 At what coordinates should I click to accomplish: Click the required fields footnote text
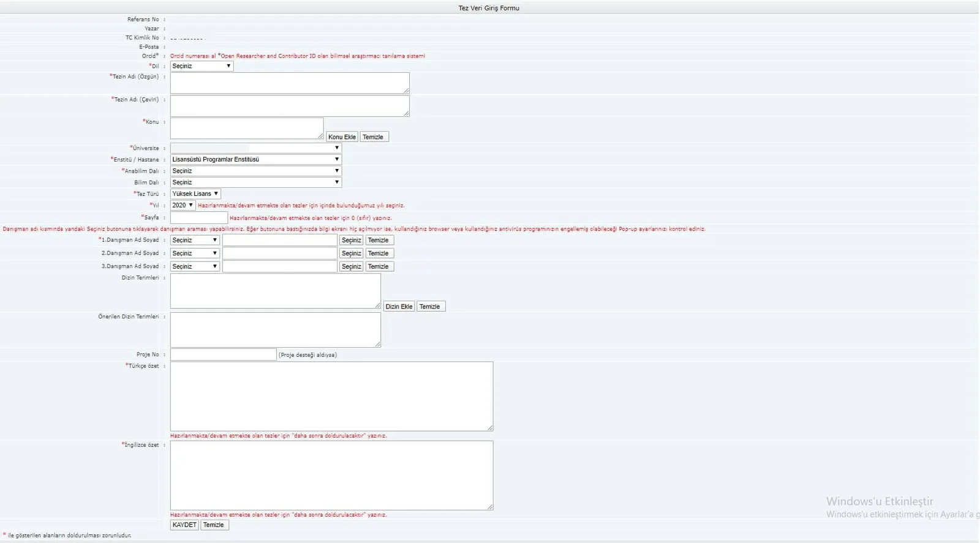point(67,535)
